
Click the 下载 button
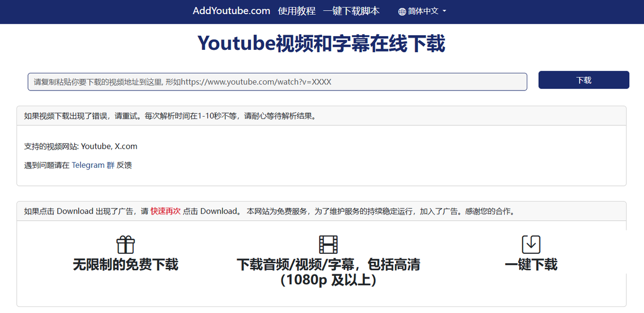[584, 80]
